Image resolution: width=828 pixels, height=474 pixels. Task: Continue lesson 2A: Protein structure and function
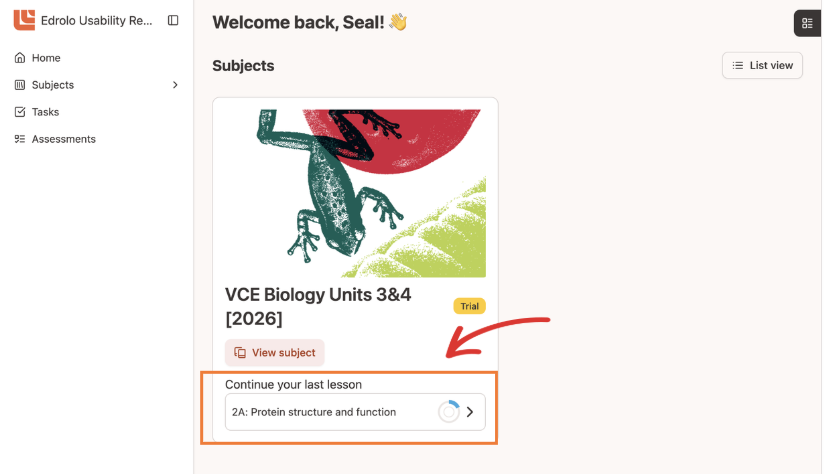pos(314,412)
